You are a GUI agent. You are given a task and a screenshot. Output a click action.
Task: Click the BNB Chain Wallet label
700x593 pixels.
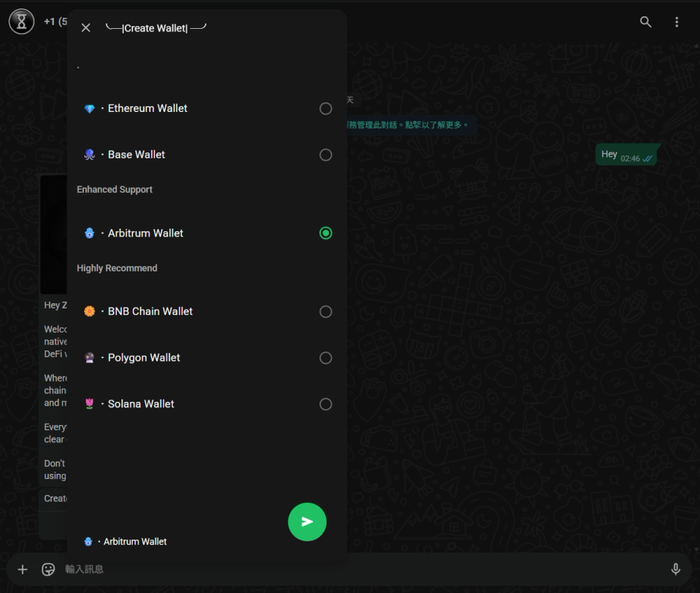click(x=150, y=311)
